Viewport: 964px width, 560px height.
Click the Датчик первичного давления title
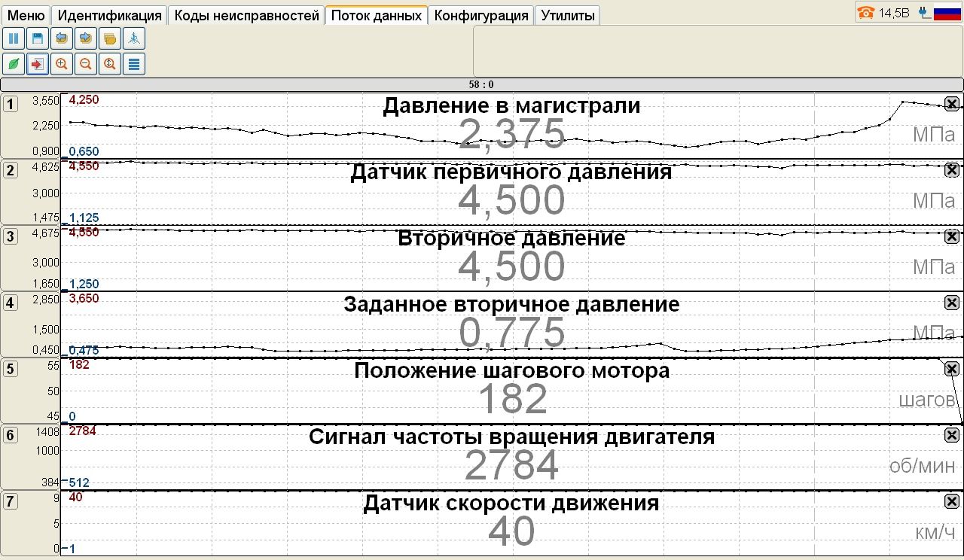point(511,172)
